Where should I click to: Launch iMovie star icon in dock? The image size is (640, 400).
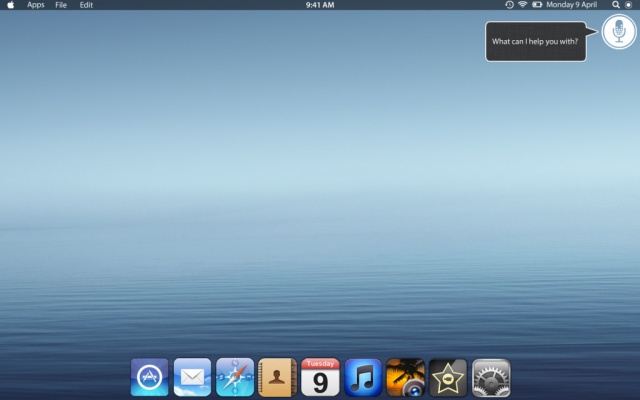448,378
